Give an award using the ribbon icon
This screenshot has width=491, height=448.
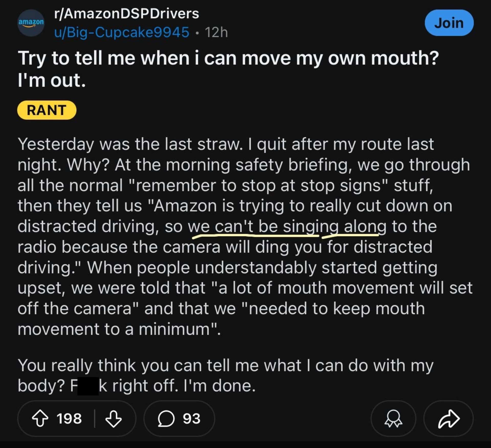393,419
